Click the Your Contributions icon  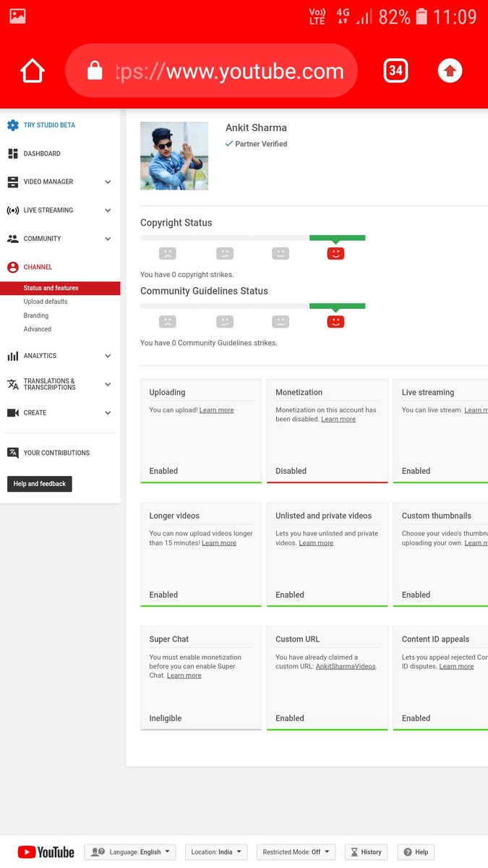pos(13,453)
